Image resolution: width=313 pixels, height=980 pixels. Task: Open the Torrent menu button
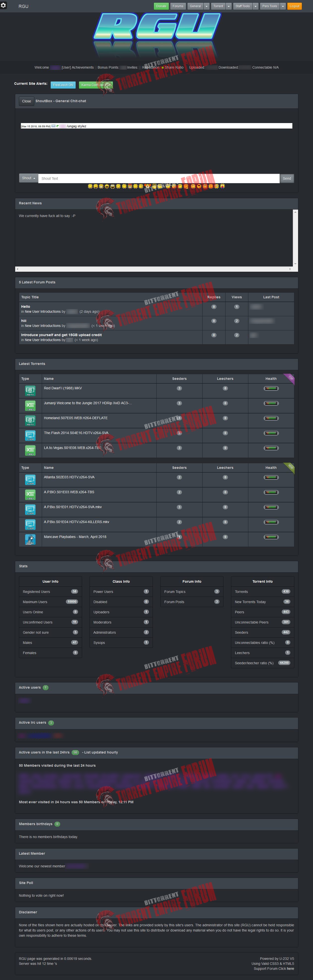tap(218, 6)
